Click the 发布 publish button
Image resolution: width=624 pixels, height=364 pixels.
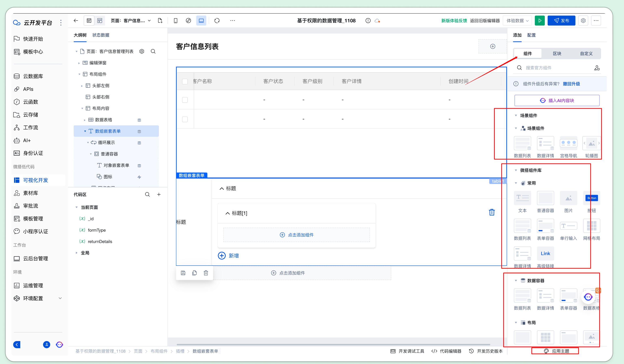tap(561, 20)
